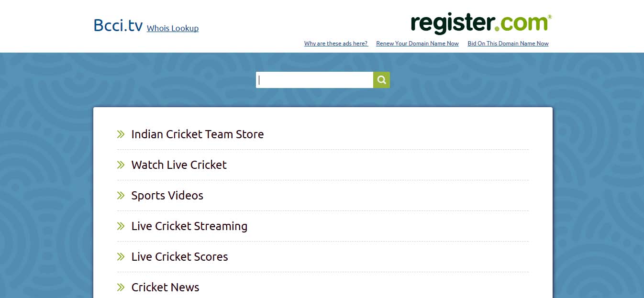Image resolution: width=644 pixels, height=298 pixels.
Task: View Live Cricket Scores
Action: tap(179, 257)
